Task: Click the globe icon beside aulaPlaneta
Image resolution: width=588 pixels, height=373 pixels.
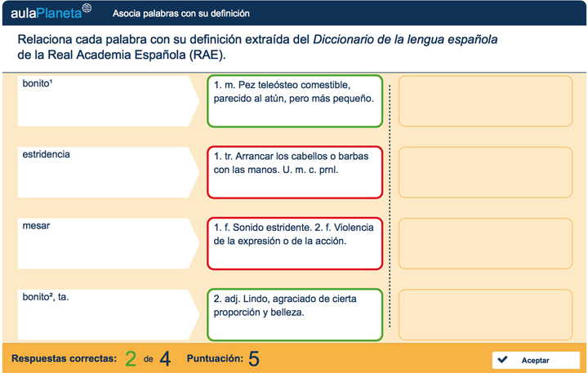Action: tap(87, 10)
